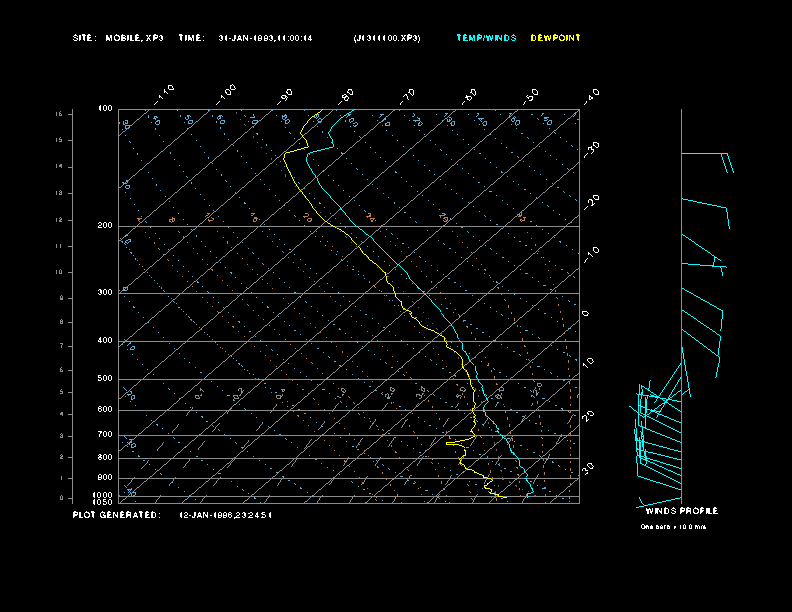
Task: Click the -90 temperature axis label
Action: coord(285,96)
